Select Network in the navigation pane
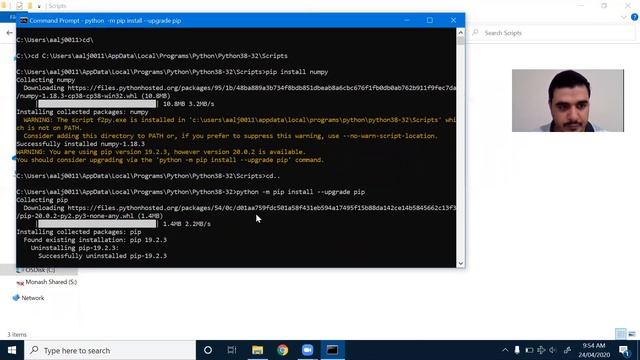640x360 pixels. 29,298
